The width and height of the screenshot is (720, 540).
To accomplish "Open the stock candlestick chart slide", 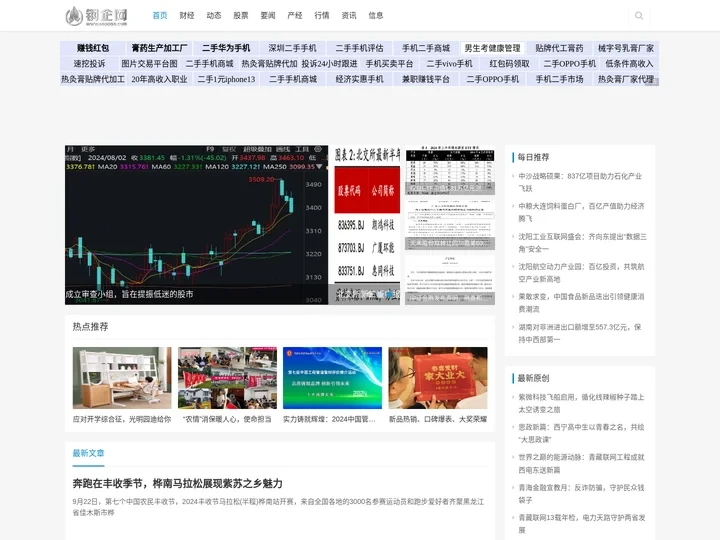I will [x=197, y=225].
